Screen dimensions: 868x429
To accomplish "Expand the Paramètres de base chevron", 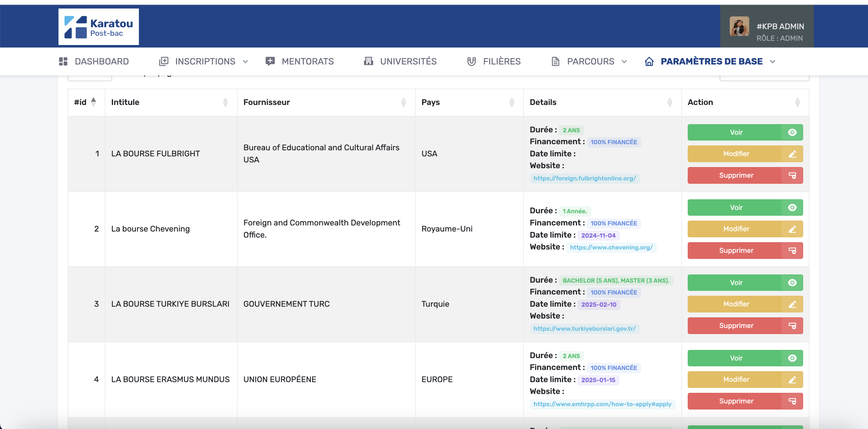I will [x=773, y=62].
